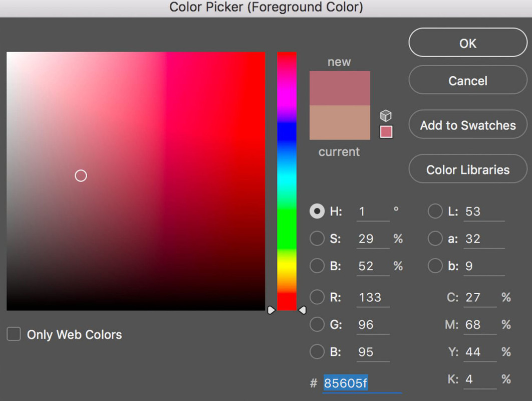Select the R red radio button
532x401 pixels.
click(x=317, y=297)
